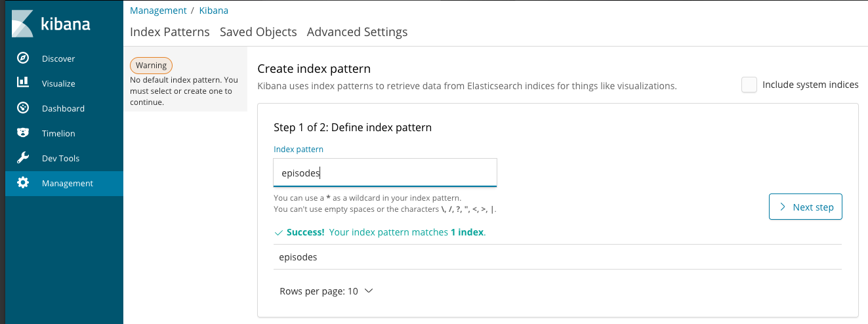Switch to Saved Objects tab

(x=258, y=32)
